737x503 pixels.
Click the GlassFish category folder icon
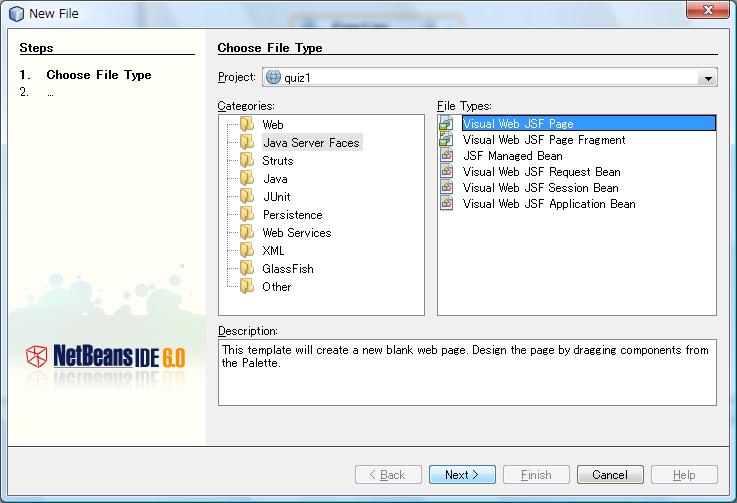click(246, 269)
